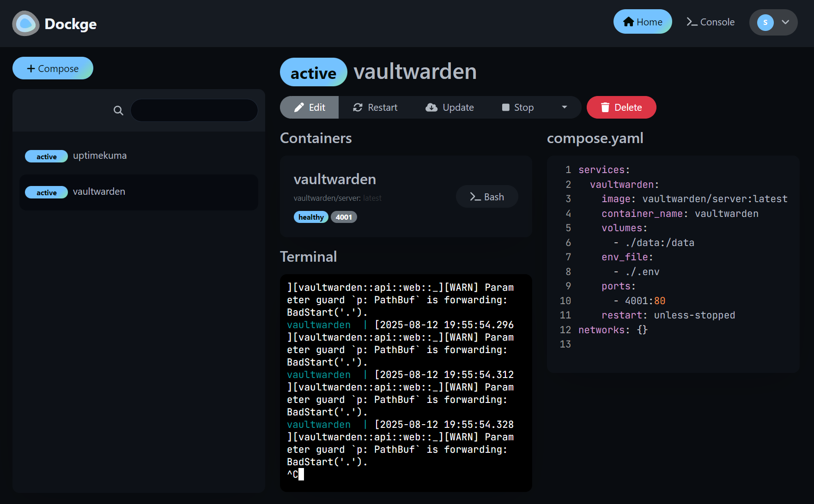The width and height of the screenshot is (814, 504).
Task: Stop the vaultwarden stack
Action: pos(517,107)
